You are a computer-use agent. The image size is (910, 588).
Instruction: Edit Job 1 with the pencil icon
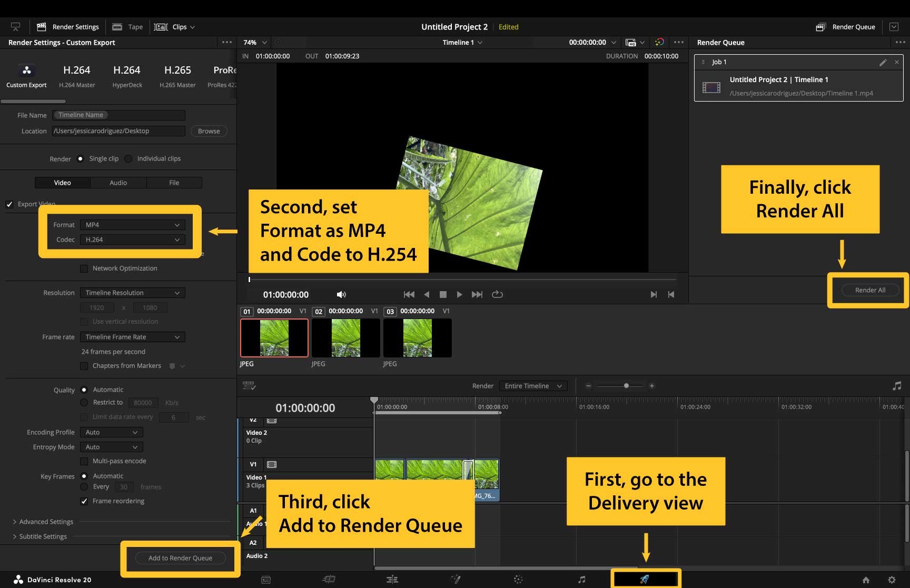pyautogui.click(x=883, y=62)
